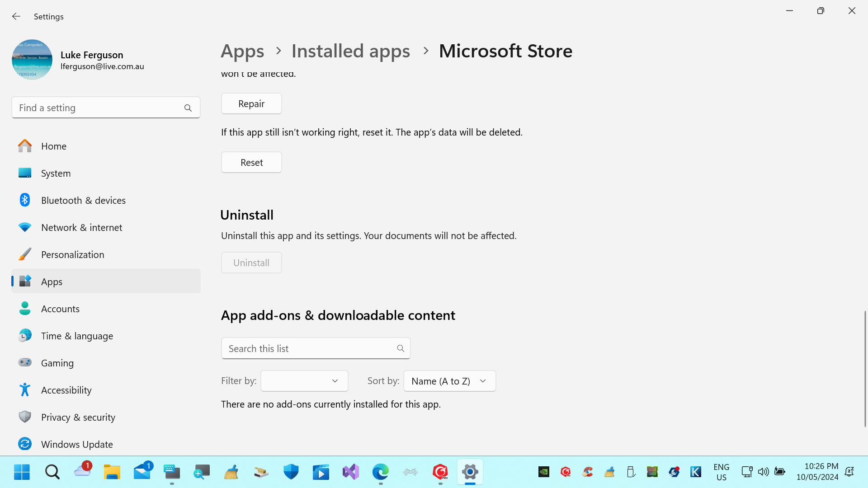868x488 pixels.
Task: Click the back arrow in the Settings title bar
Action: 16,16
